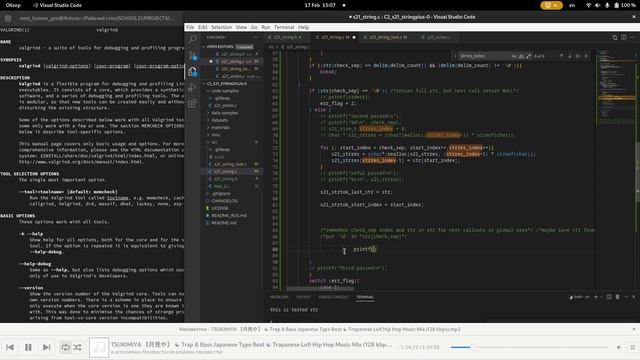Open the Help menu
The width and height of the screenshot is (640, 360).
tap(303, 27)
